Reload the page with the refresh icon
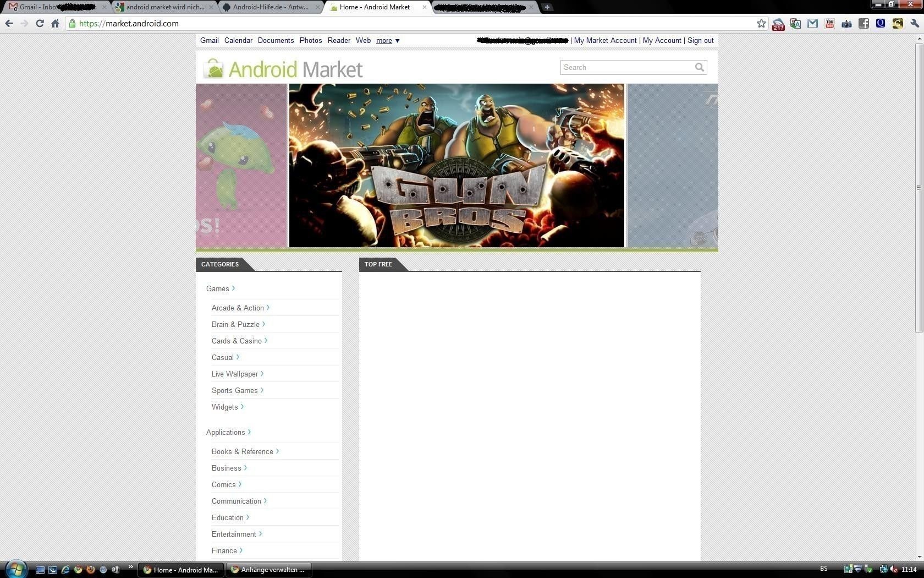 click(40, 23)
